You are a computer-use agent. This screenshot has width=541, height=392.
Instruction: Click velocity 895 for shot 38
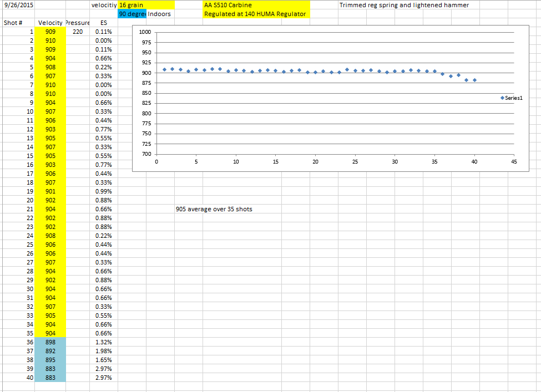[50, 360]
